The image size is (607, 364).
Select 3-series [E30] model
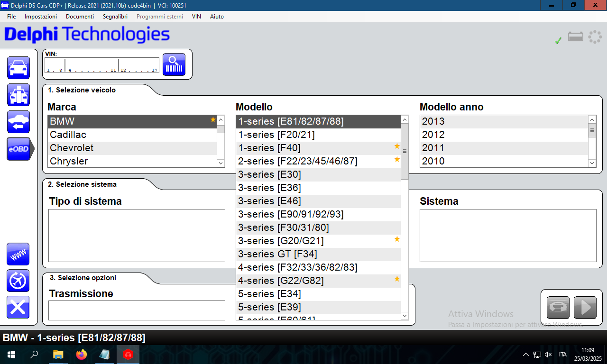pos(319,175)
